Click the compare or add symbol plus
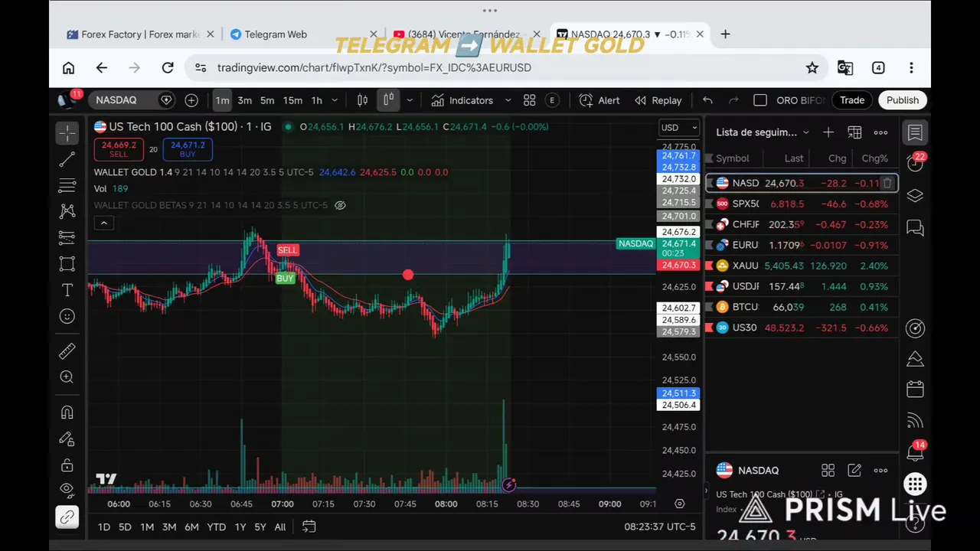 [x=191, y=100]
